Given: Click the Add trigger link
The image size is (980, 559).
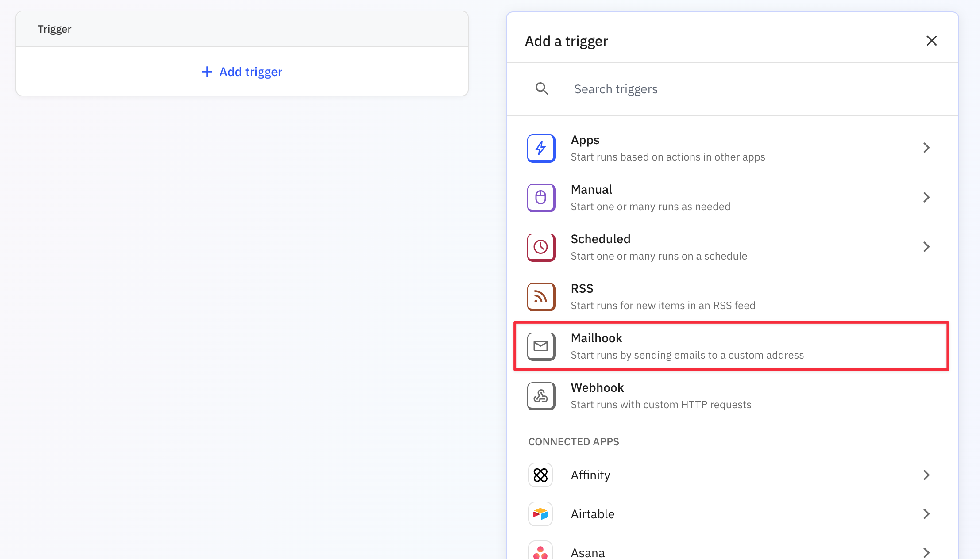Looking at the screenshot, I should pyautogui.click(x=242, y=72).
